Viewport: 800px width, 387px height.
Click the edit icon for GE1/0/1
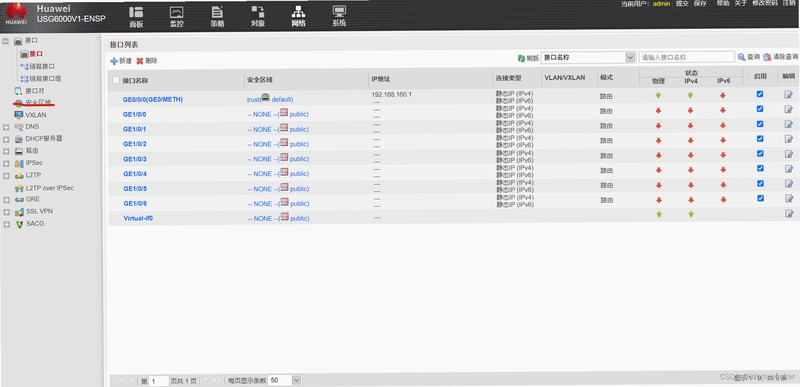pyautogui.click(x=788, y=124)
